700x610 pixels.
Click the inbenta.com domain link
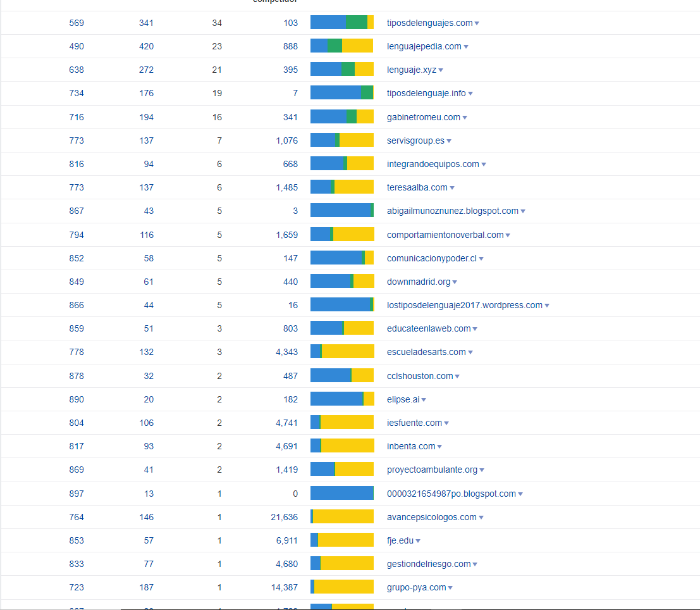pyautogui.click(x=411, y=446)
